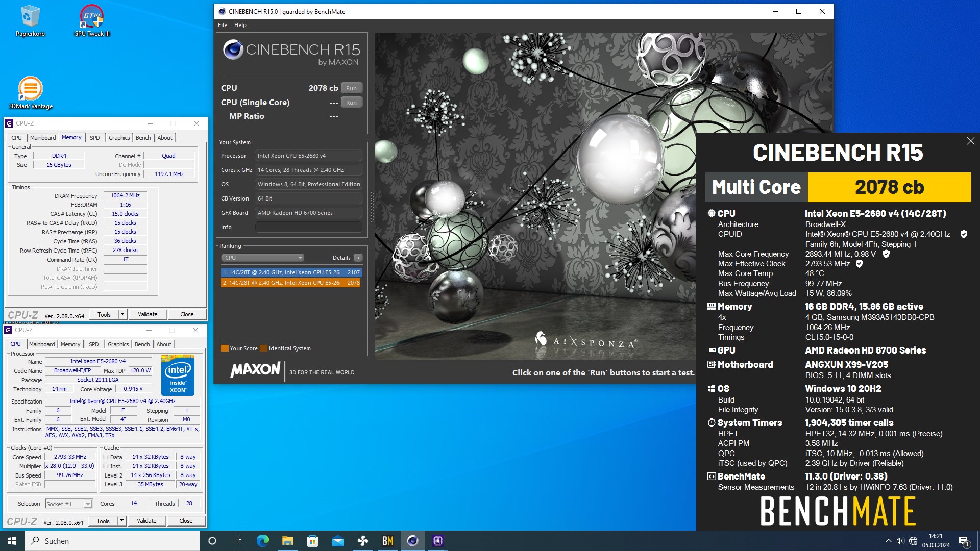Maximize the Cinebench window
980x551 pixels.
[799, 12]
